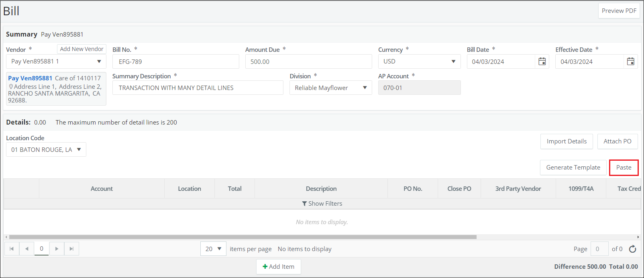Viewport: 644px width, 278px height.
Task: Click 'The maximum number of detail lines is 200'
Action: [x=116, y=123]
